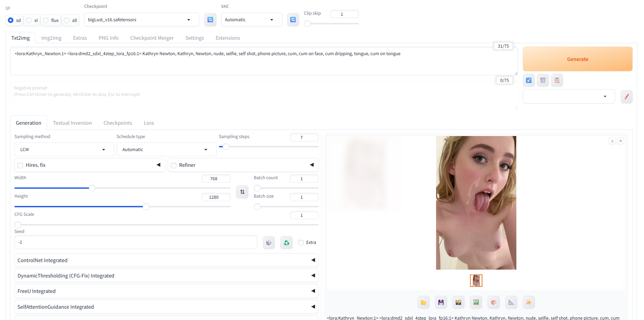This screenshot has width=644, height=320.
Task: Focus the Negative prompt text box
Action: pyautogui.click(x=264, y=95)
